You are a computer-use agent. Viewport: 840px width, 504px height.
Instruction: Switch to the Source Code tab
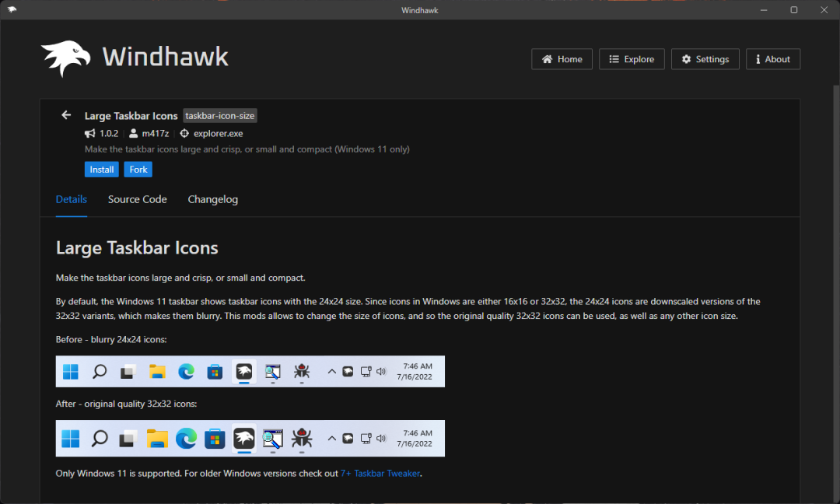coord(138,199)
